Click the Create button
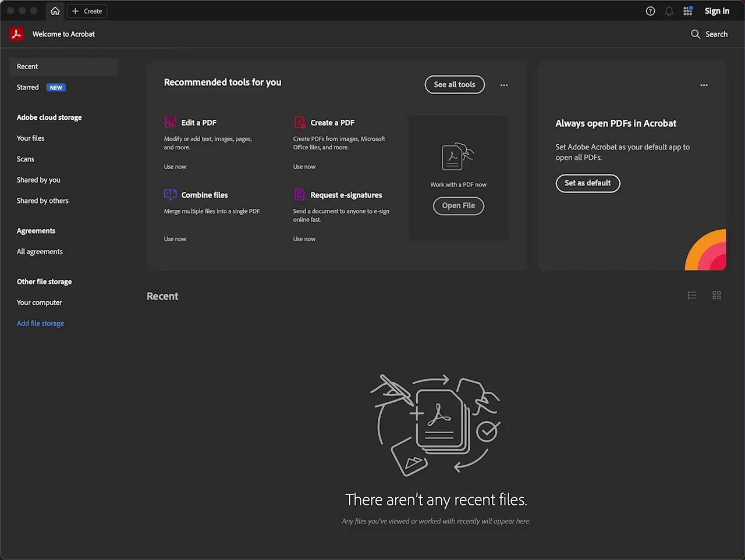Screen dimensions: 745x560 [87, 11]
